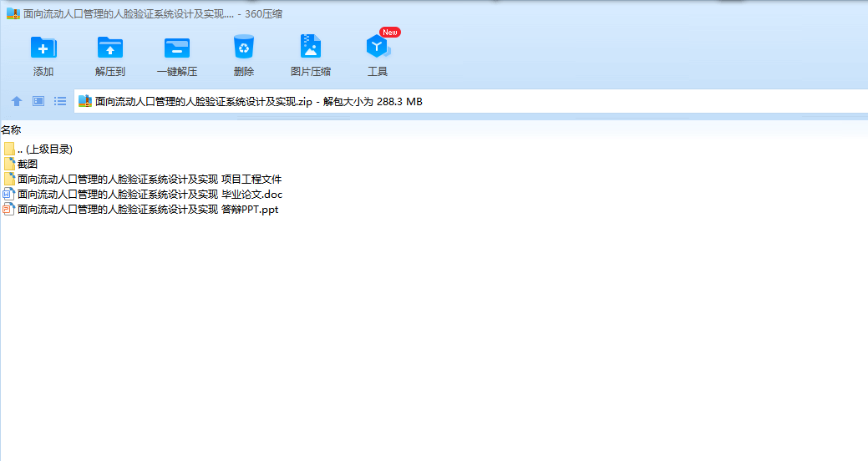The height and width of the screenshot is (461, 868).
Task: Click the 360压缩 app icon in the title bar
Action: click(13, 14)
